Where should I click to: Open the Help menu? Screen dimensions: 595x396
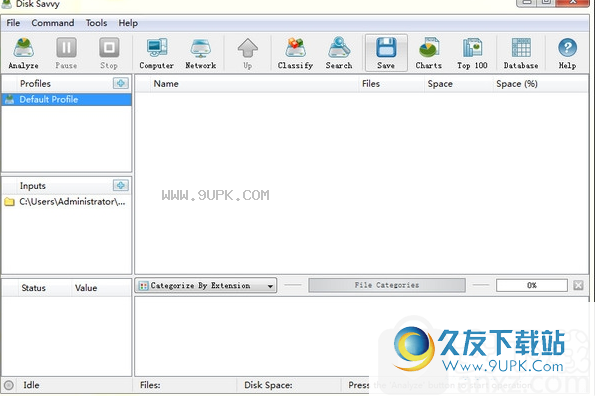coord(128,23)
